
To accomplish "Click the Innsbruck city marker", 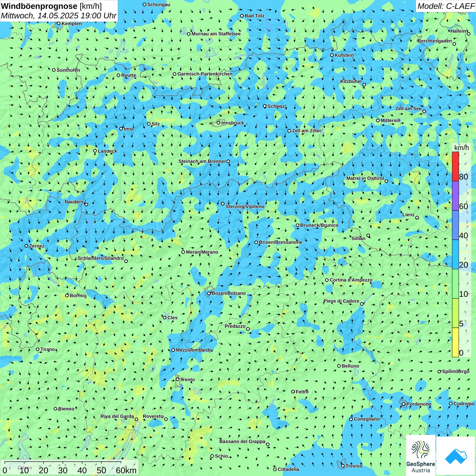I will click(219, 123).
